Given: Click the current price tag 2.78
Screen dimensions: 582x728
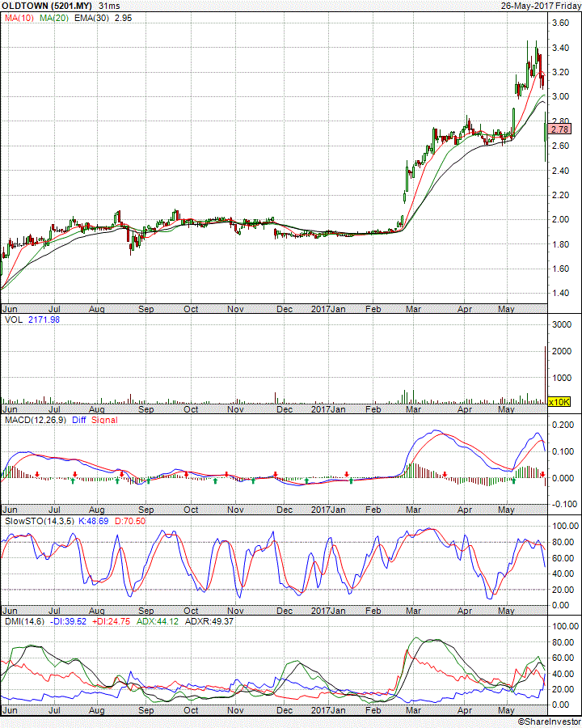Looking at the screenshot, I should point(560,129).
